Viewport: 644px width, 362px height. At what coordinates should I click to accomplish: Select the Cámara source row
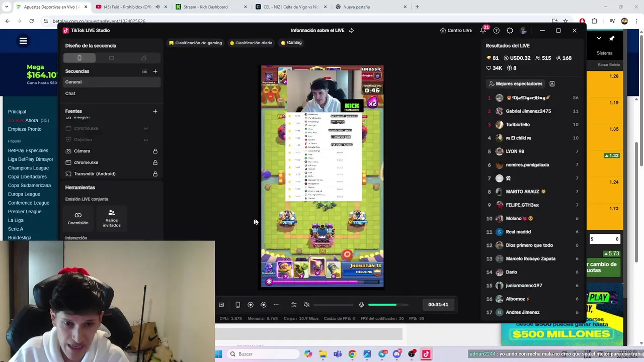coord(112,151)
